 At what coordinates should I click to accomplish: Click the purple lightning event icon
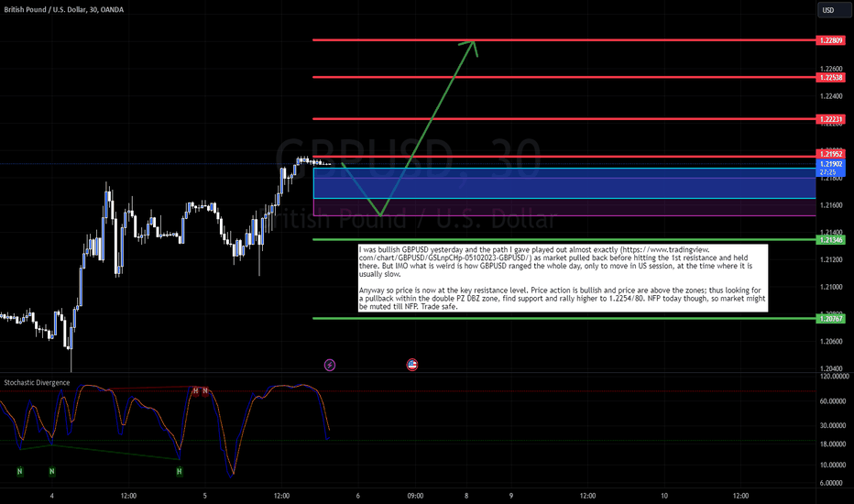(330, 365)
